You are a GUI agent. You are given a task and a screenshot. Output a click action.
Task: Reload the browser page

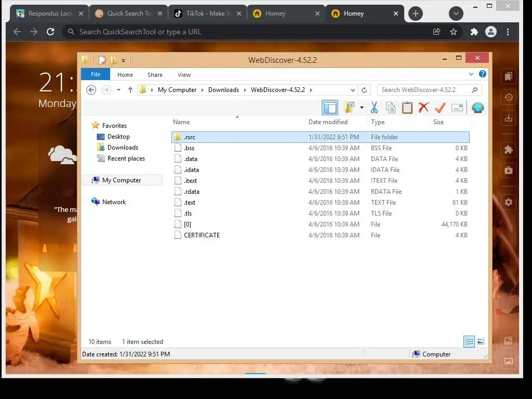click(50, 32)
